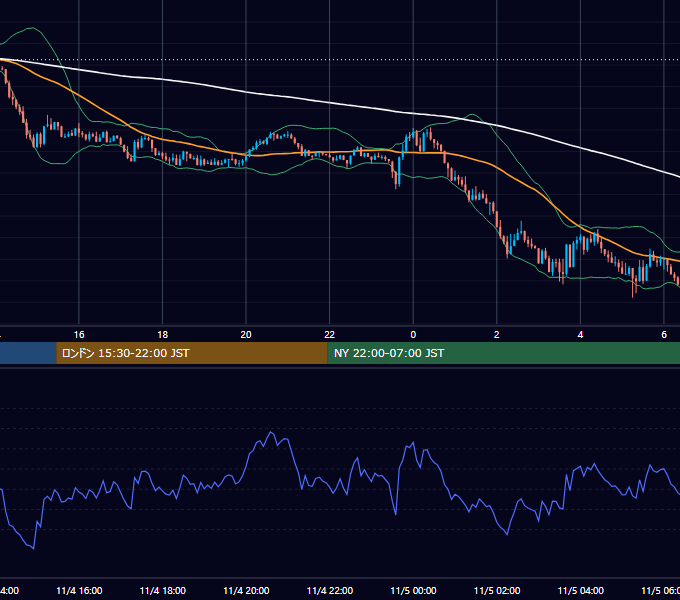Click hour label 16 on price chart axis

click(x=79, y=335)
